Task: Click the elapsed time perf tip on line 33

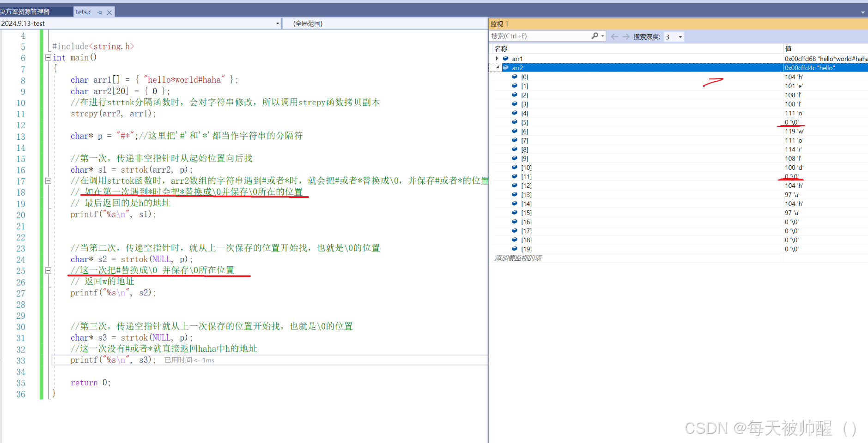Action: coord(189,360)
